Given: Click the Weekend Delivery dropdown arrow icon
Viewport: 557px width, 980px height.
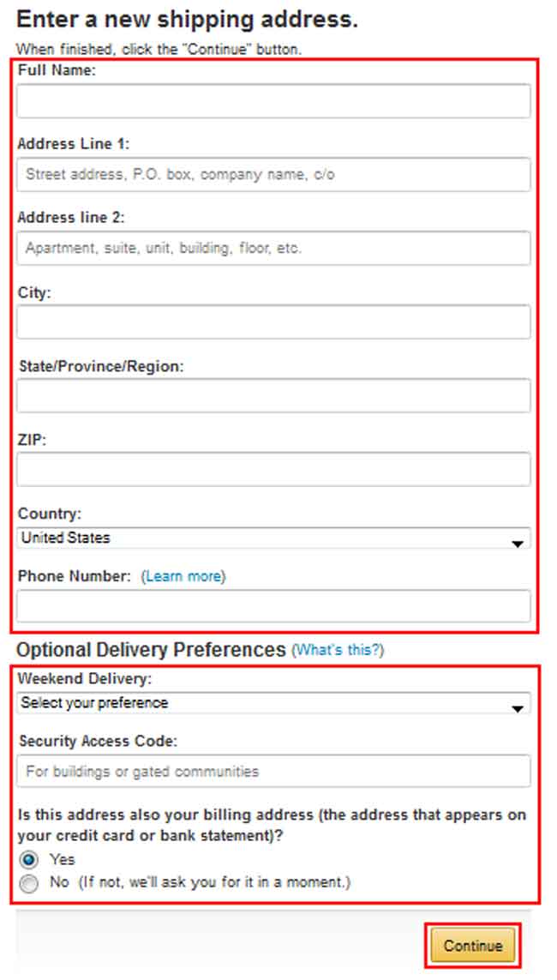Looking at the screenshot, I should pos(517,708).
